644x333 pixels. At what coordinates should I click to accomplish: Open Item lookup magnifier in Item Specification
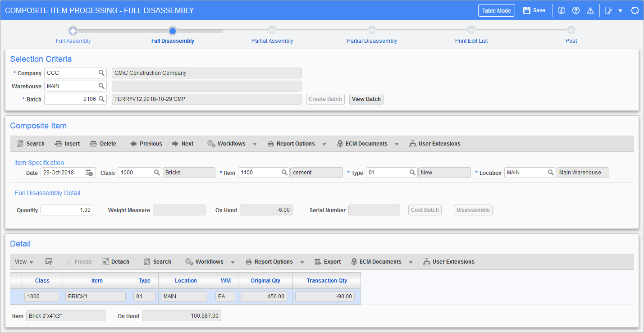(x=284, y=173)
